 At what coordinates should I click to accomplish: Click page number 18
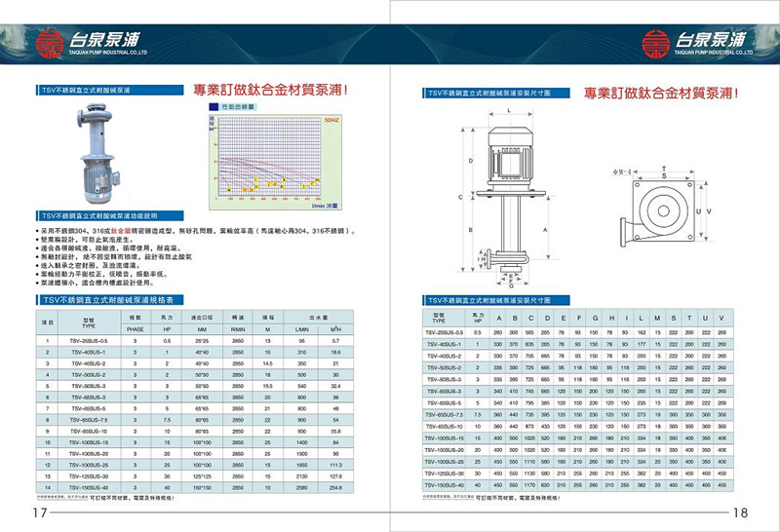[x=739, y=513]
